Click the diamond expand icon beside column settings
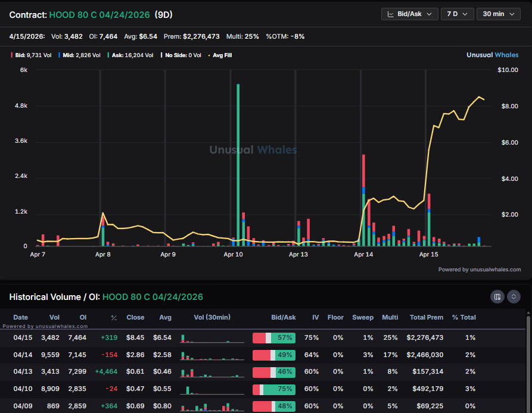Viewport: 532px width, 413px height. coord(514,296)
